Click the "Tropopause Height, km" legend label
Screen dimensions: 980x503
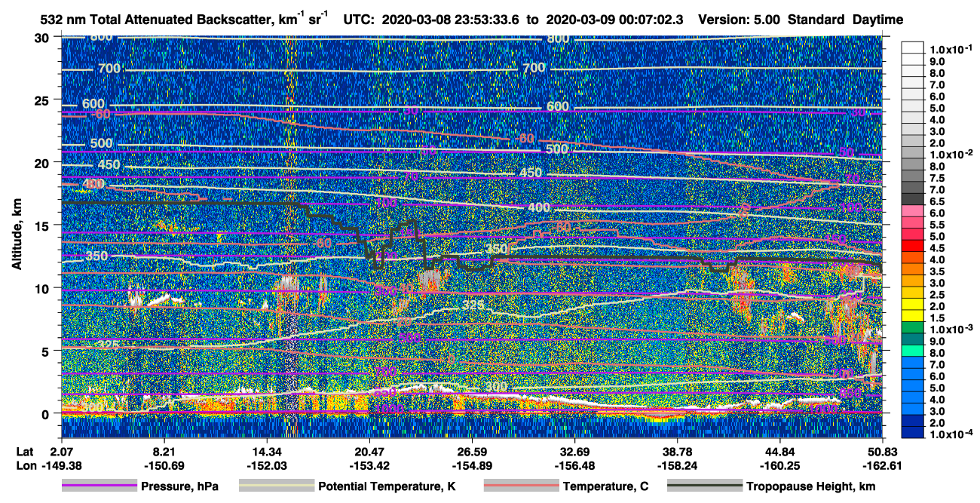811,486
